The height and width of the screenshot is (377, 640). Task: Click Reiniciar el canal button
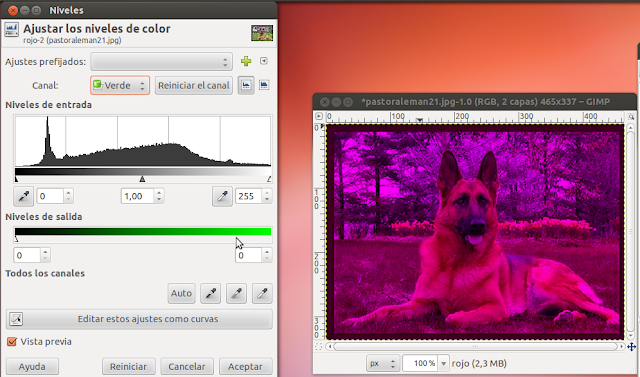point(194,85)
